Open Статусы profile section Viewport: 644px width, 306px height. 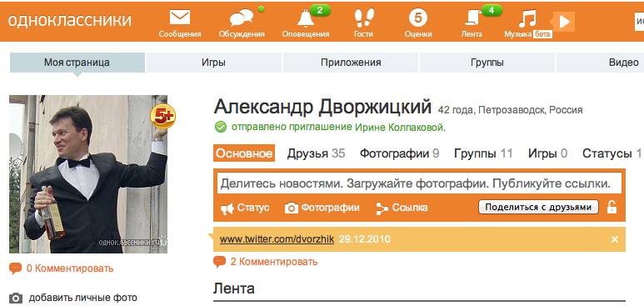(612, 153)
